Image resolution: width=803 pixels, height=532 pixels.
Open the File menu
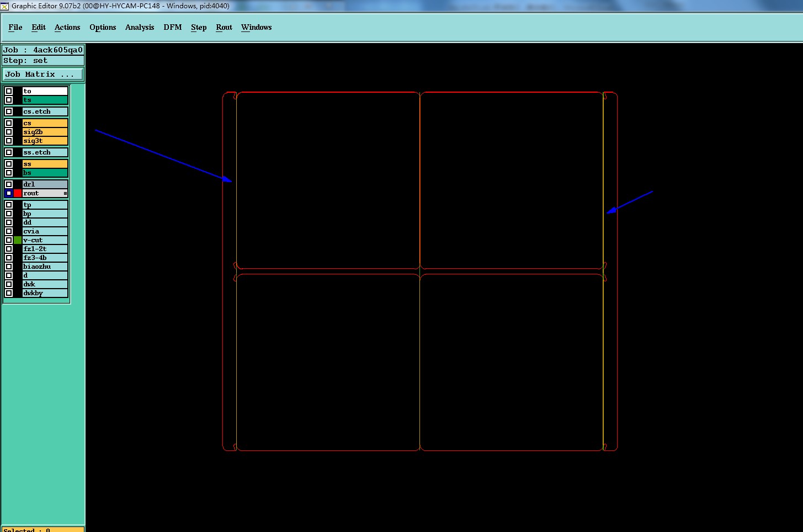(15, 27)
